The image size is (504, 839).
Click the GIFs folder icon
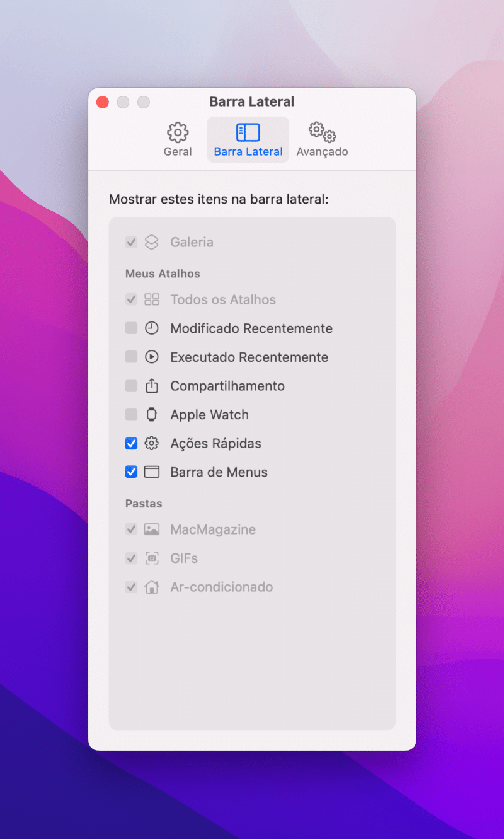[151, 558]
